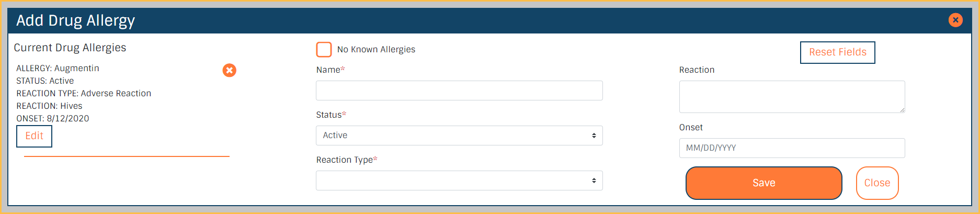Focus the allergy Name input field

(459, 91)
